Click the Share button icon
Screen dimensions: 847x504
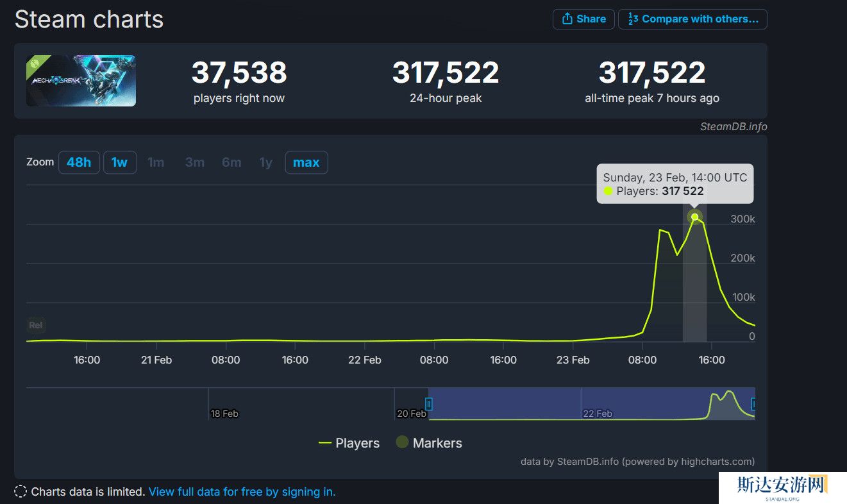[x=567, y=19]
